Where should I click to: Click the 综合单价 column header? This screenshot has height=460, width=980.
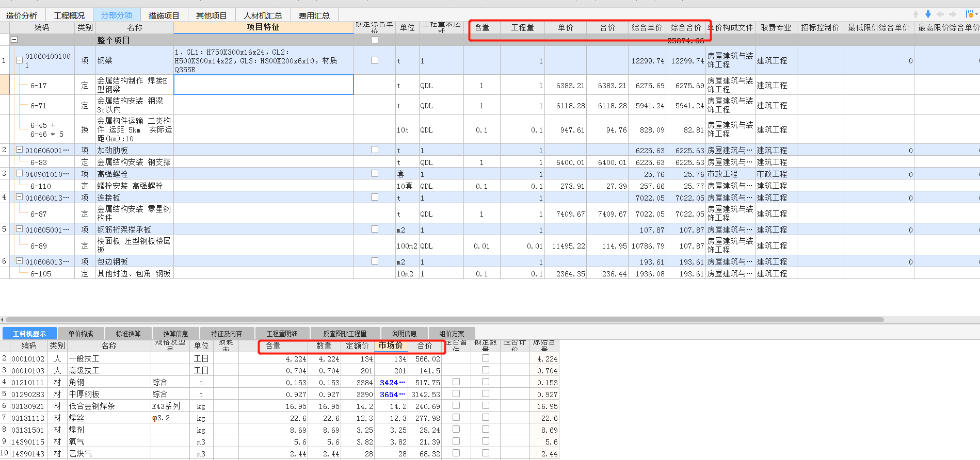click(647, 27)
